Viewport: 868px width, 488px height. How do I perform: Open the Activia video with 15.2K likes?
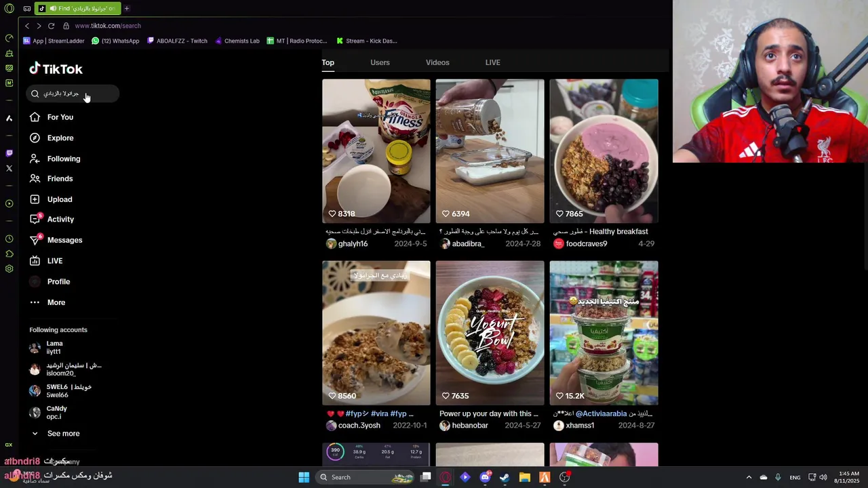(x=604, y=333)
